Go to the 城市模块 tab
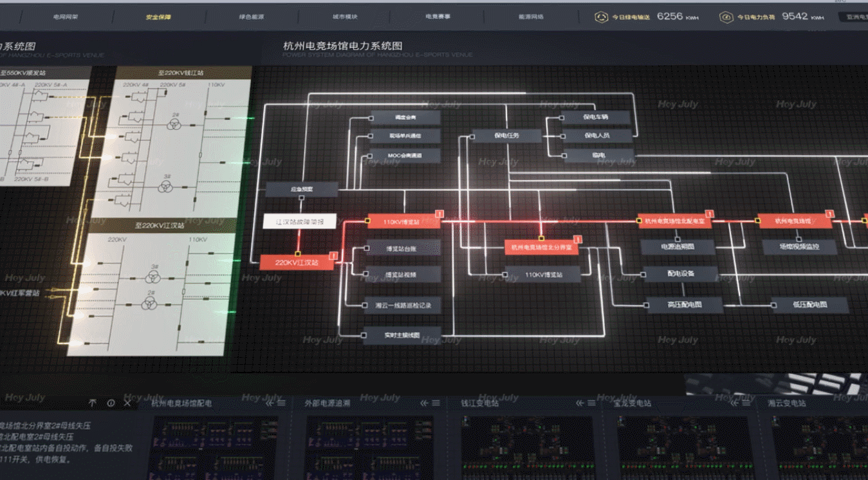 [345, 17]
